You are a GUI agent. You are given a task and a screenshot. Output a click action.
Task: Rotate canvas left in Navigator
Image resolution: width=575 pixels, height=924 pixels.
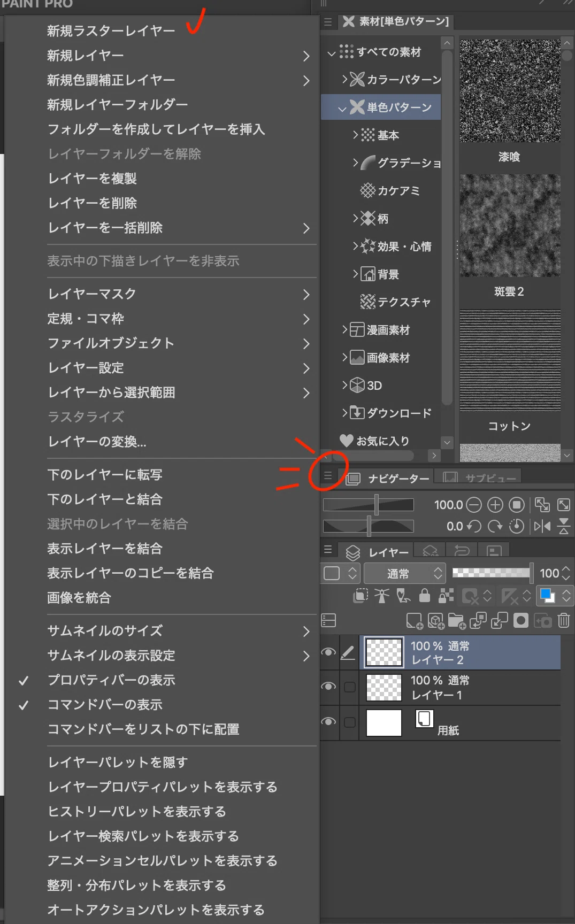pos(474,526)
